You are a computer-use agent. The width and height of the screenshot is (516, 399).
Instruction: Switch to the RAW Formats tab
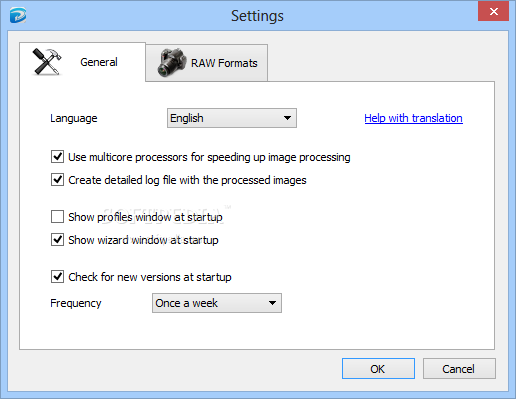pos(207,63)
